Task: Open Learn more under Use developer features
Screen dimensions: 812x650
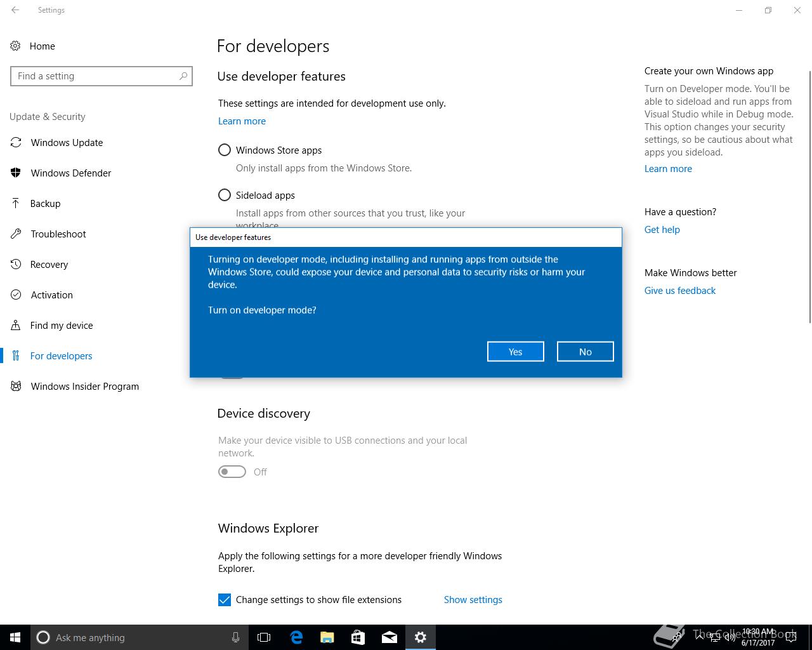Action: coord(242,121)
